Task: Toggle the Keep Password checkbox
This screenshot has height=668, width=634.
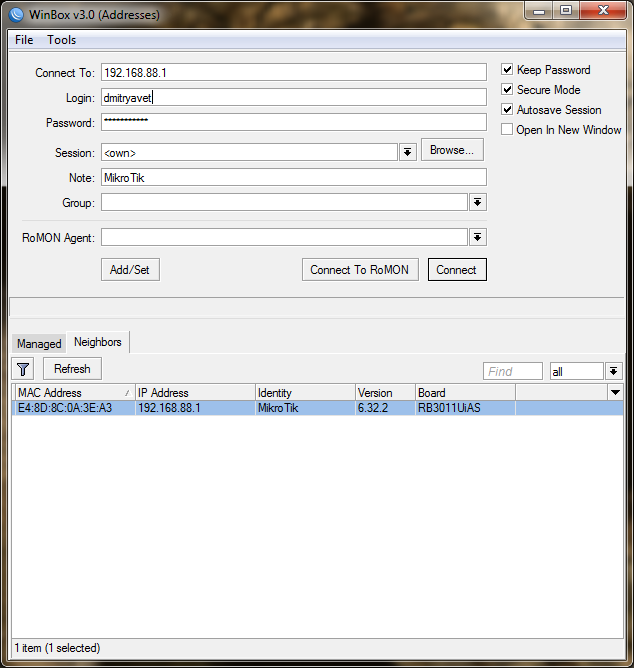Action: pyautogui.click(x=508, y=70)
